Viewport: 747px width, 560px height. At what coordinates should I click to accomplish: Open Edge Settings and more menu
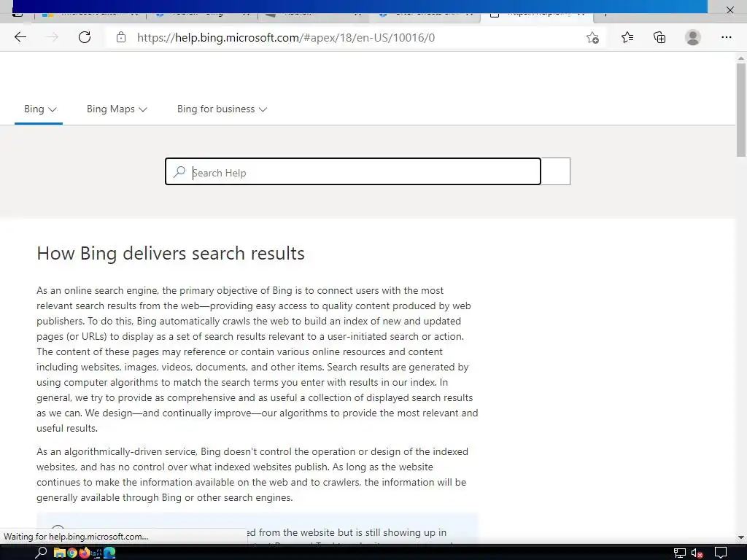tap(726, 37)
